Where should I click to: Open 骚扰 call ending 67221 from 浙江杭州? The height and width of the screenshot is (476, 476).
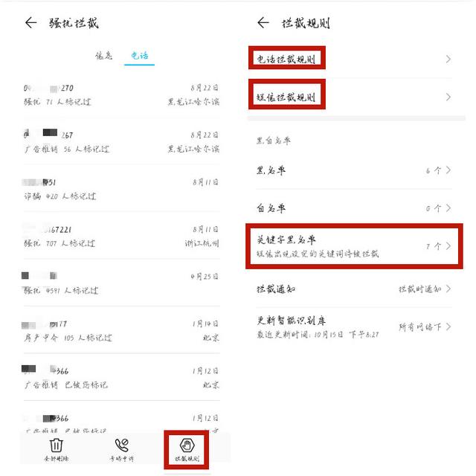pos(121,237)
